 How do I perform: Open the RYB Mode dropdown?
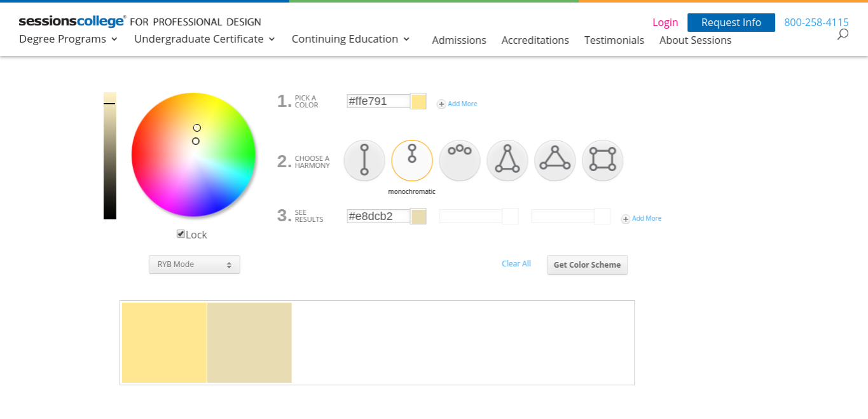[194, 264]
